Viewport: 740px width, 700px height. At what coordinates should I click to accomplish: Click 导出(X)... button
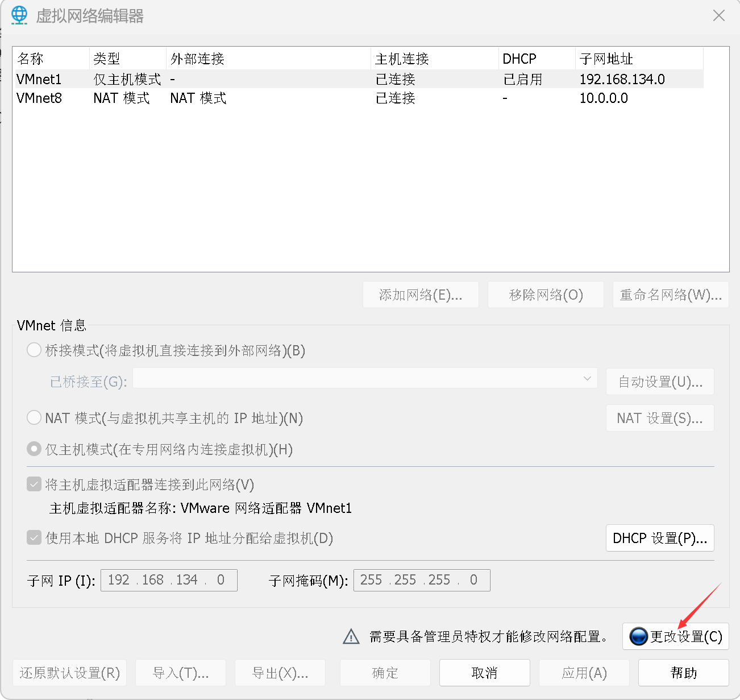(x=280, y=673)
